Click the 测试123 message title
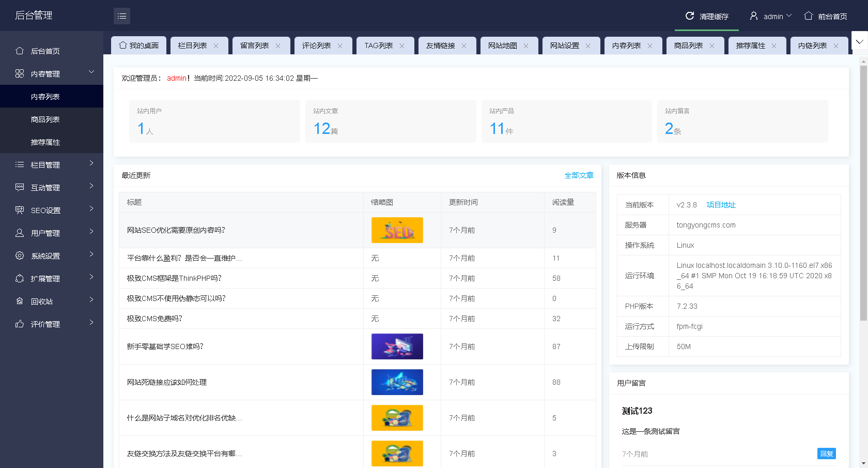The width and height of the screenshot is (868, 468). coord(637,411)
